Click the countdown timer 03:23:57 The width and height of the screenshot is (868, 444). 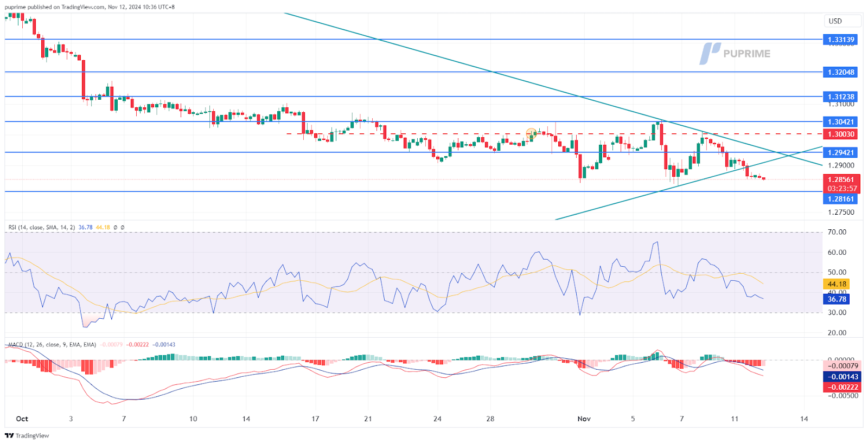(x=841, y=189)
